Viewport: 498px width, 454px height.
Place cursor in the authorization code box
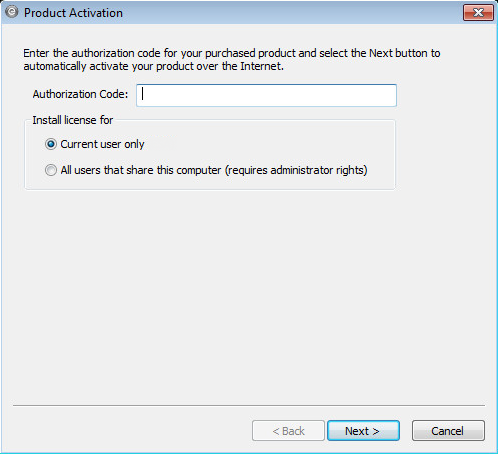[266, 95]
